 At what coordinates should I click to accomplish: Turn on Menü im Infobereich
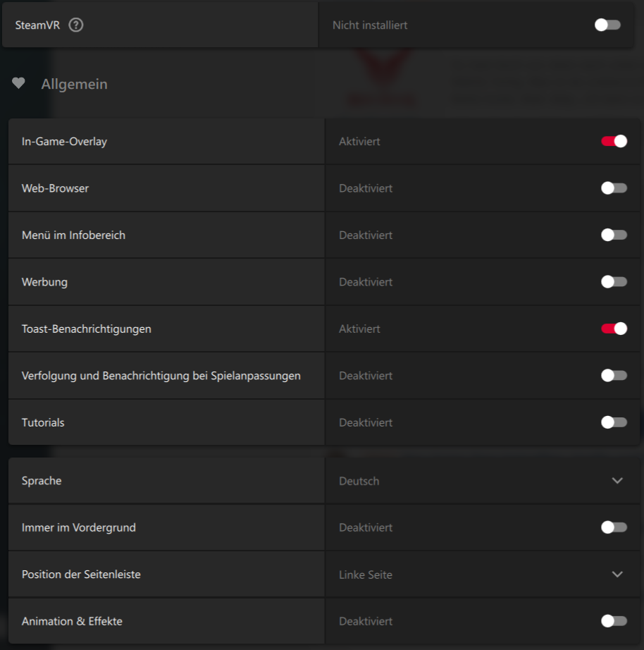tap(613, 235)
